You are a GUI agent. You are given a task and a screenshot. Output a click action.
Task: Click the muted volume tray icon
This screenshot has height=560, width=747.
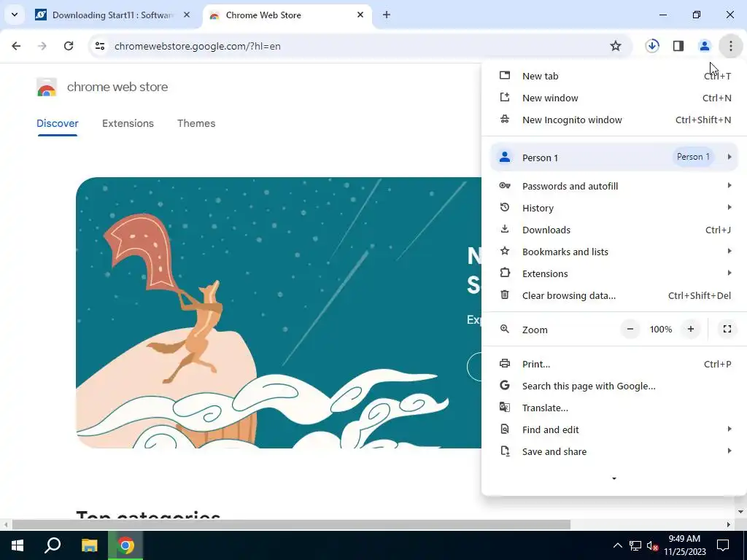(x=653, y=545)
